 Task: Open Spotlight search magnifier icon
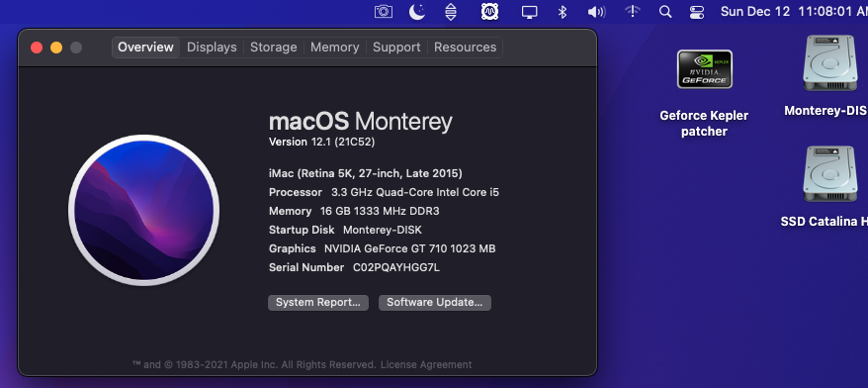coord(665,11)
